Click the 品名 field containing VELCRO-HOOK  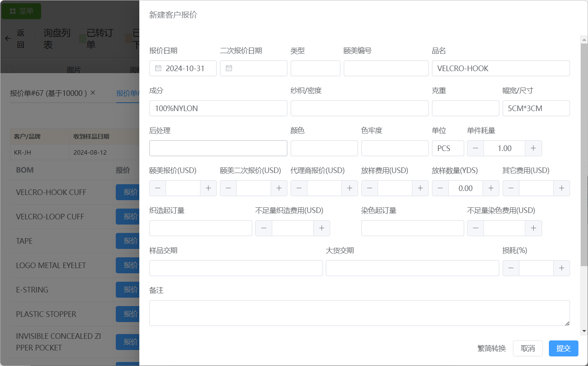point(501,68)
